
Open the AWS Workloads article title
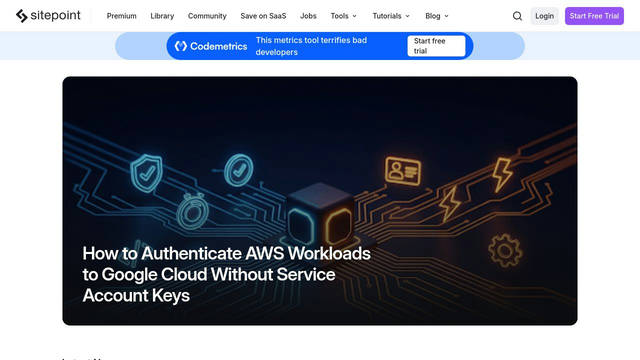(227, 274)
